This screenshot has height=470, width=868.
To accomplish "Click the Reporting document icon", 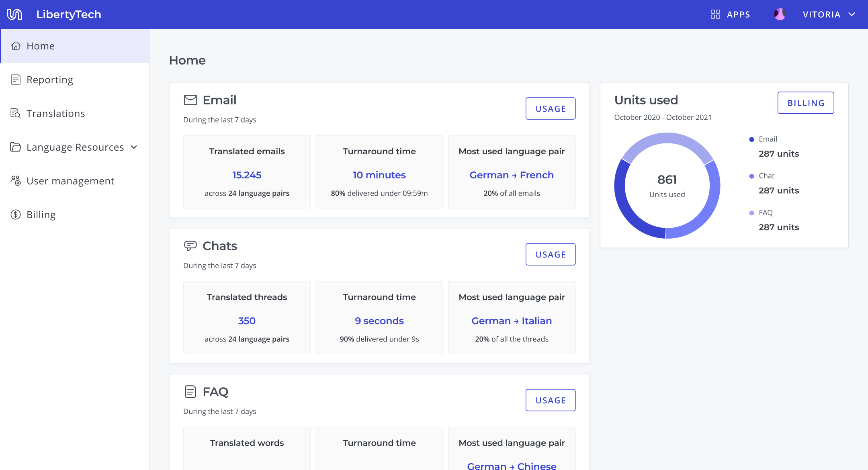I will (16, 80).
